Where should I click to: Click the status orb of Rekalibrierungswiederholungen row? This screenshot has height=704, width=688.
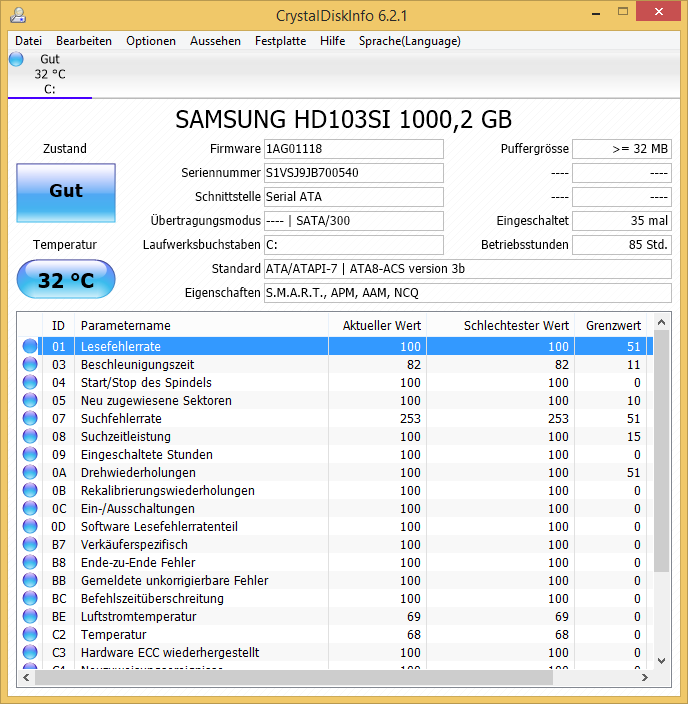30,490
